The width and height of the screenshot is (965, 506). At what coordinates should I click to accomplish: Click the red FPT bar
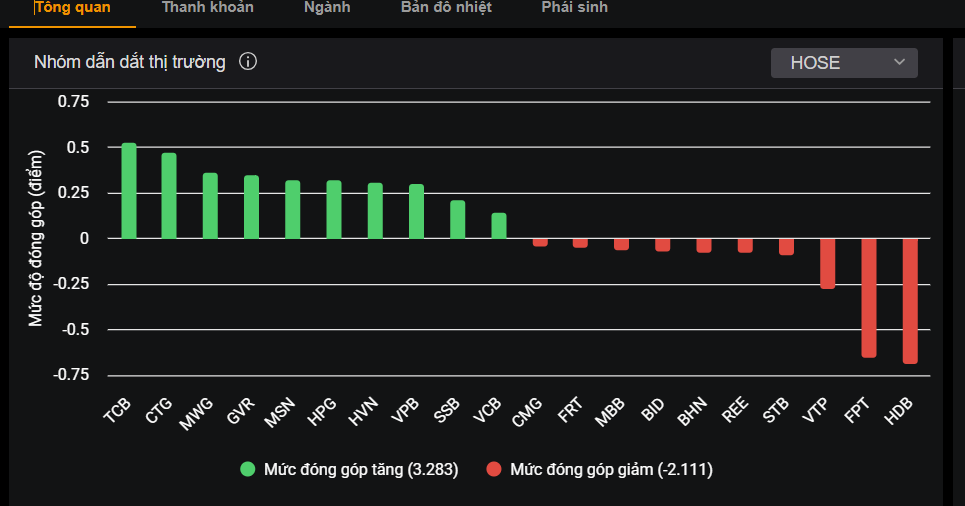[869, 297]
